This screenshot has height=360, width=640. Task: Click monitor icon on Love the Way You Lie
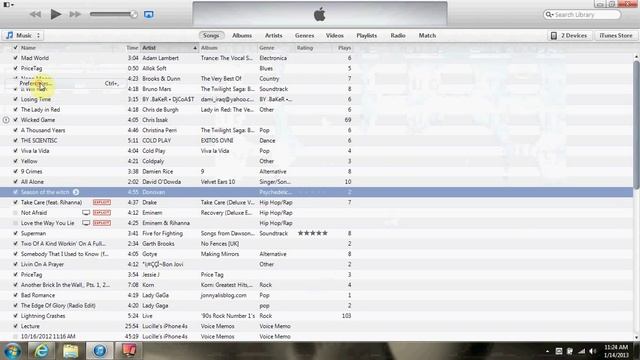(86, 223)
